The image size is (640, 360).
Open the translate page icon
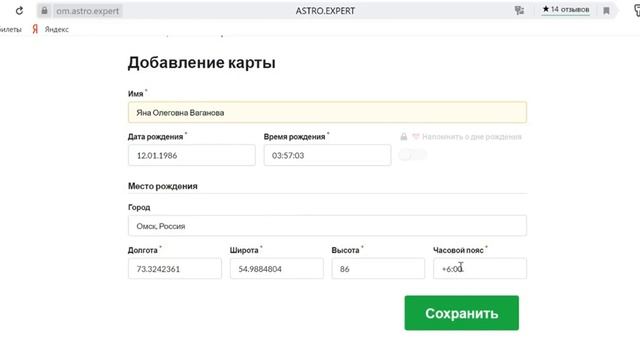(x=519, y=11)
